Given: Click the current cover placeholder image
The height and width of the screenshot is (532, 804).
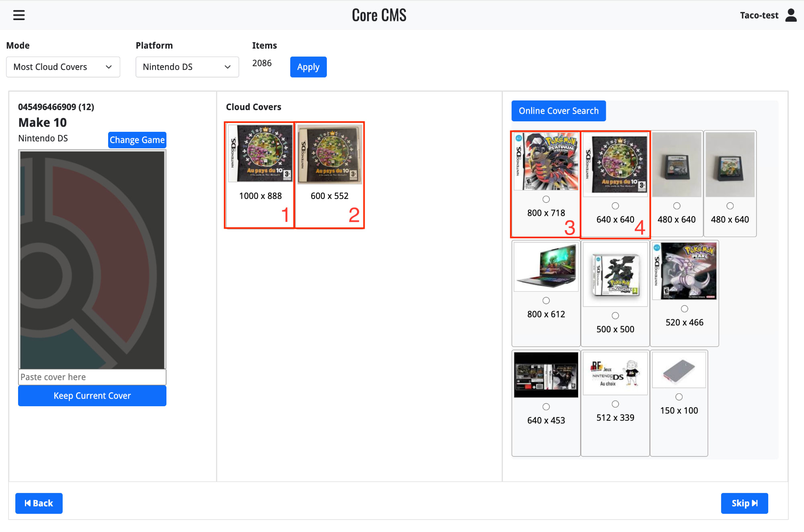Looking at the screenshot, I should pyautogui.click(x=92, y=260).
